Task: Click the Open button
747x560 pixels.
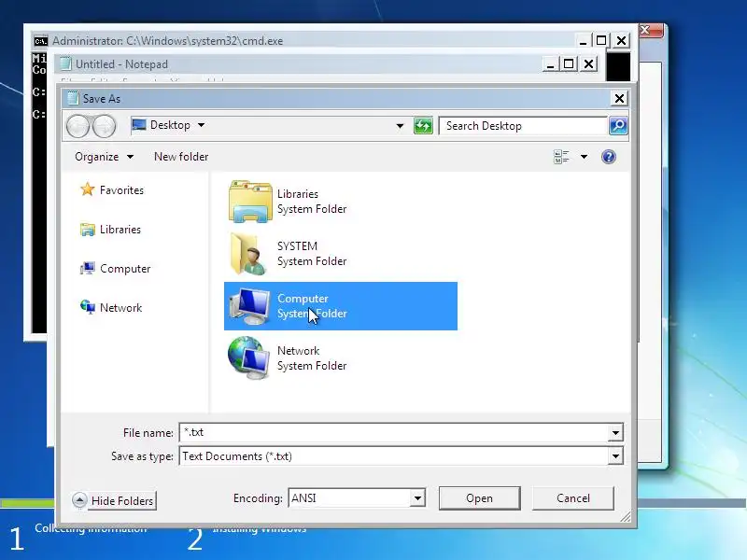Action: pyautogui.click(x=479, y=498)
